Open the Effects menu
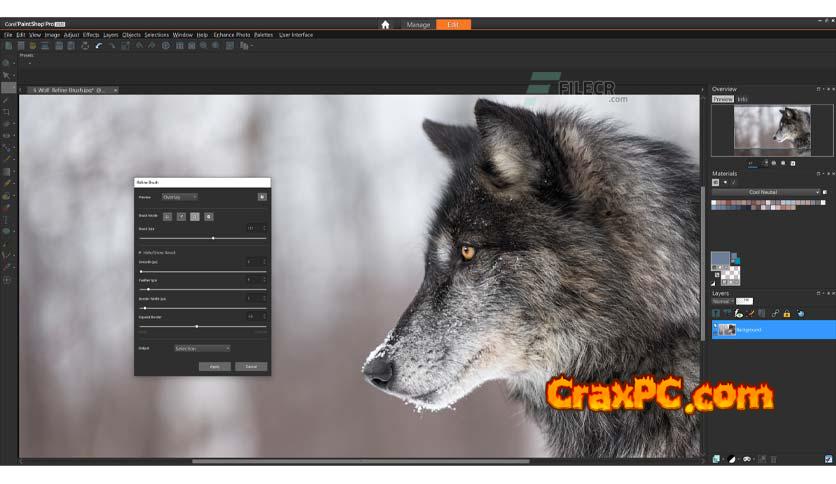Screen dimensions: 836x484 pos(91,34)
